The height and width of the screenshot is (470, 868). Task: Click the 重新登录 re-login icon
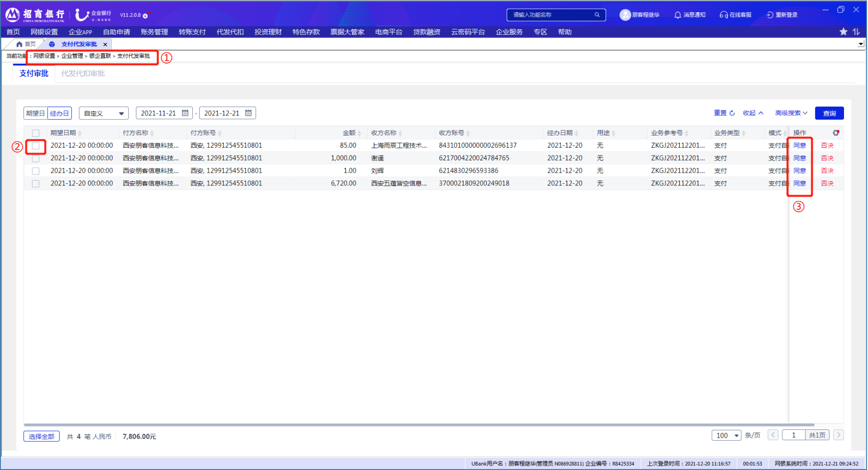pyautogui.click(x=770, y=15)
